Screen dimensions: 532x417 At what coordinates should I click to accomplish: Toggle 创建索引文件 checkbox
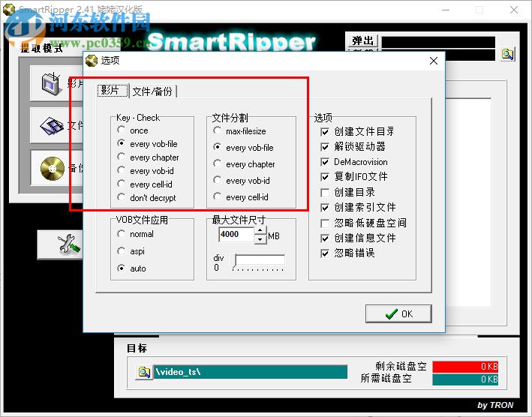coord(325,208)
